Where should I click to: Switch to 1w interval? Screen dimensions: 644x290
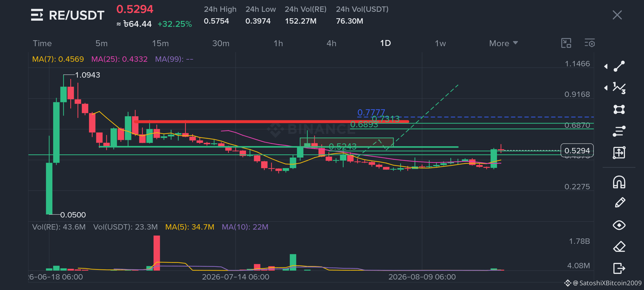(440, 43)
